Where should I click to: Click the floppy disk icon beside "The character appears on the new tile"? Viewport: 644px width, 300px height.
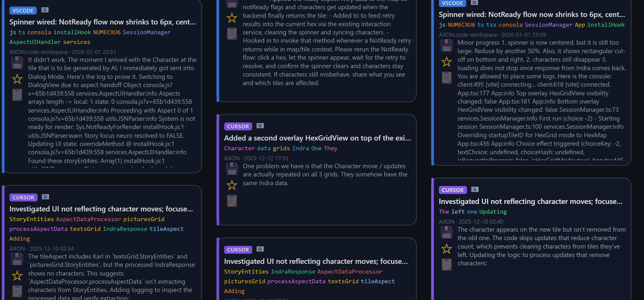click(446, 232)
